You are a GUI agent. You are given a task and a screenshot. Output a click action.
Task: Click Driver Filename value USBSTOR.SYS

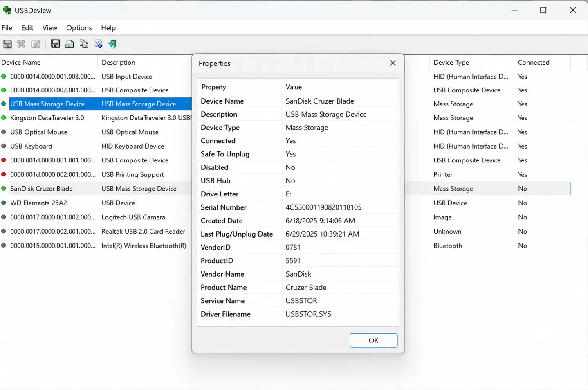click(308, 314)
